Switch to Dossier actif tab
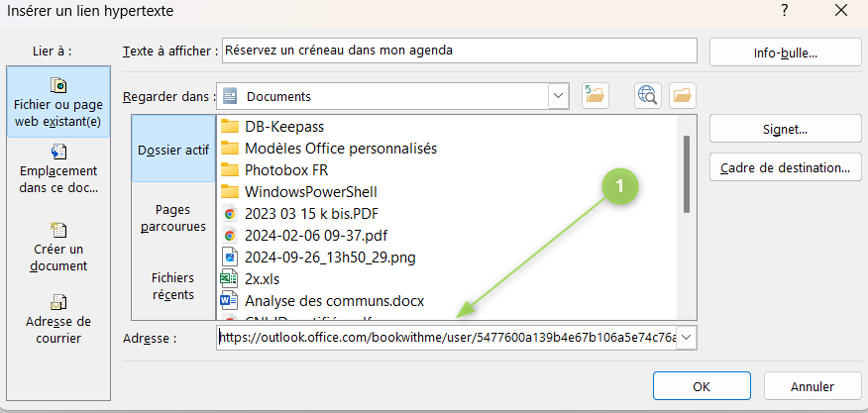The image size is (868, 413). point(173,151)
